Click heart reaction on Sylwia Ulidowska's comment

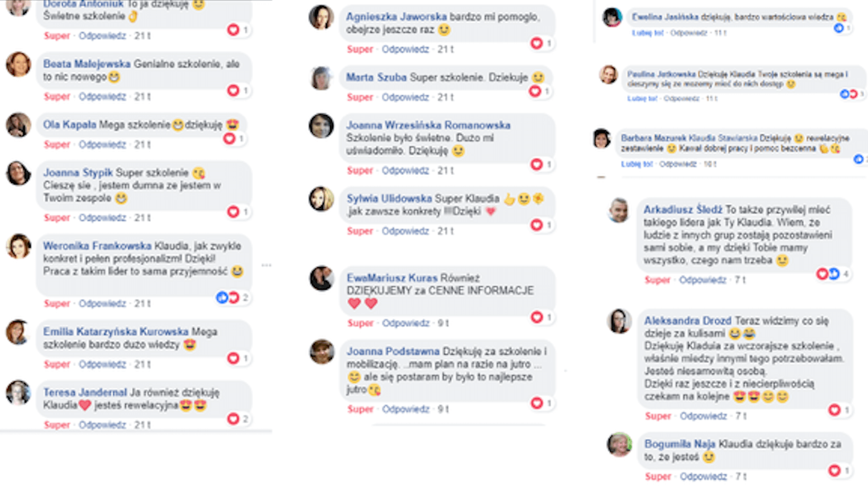[537, 225]
